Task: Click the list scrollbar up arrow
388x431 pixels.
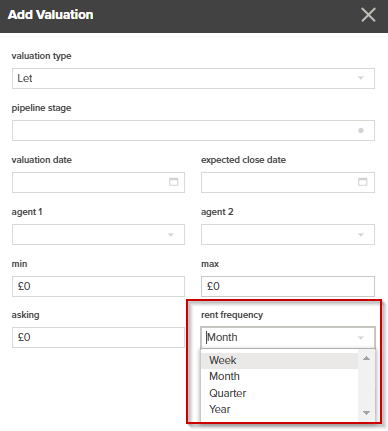Action: click(366, 358)
